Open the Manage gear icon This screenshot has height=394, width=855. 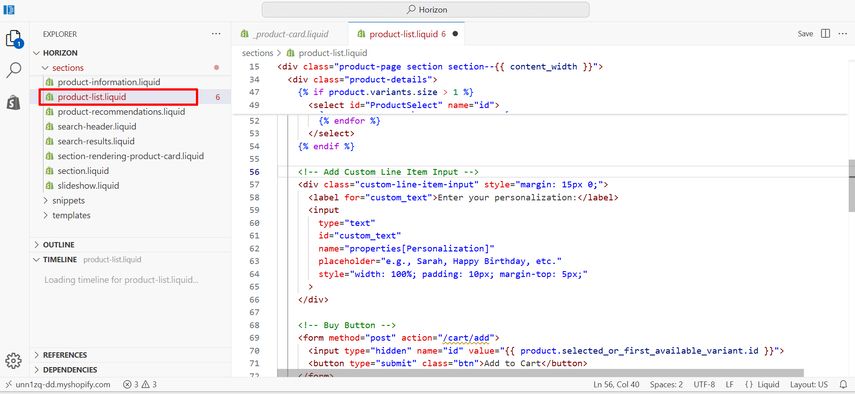coord(13,360)
